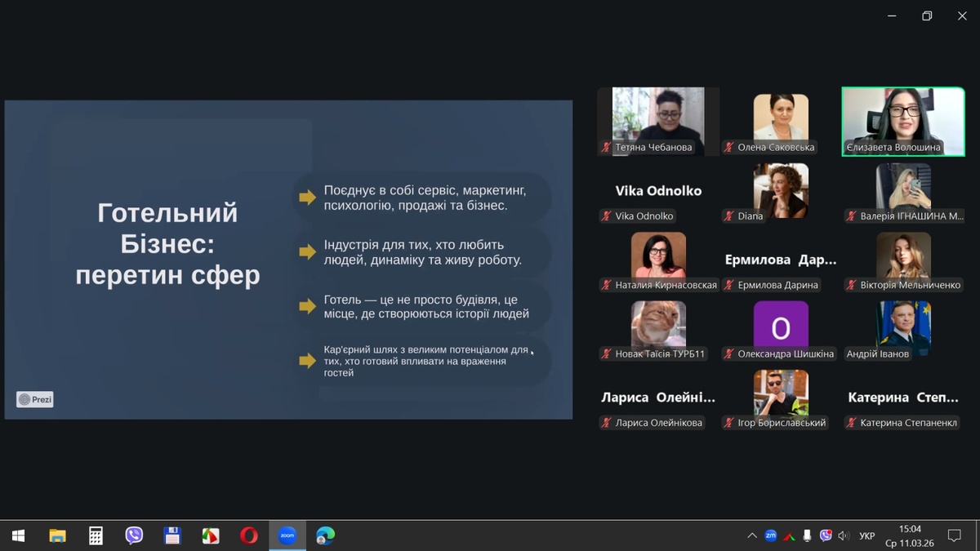
Task: Click the Zoom taskbar icon
Action: [x=287, y=535]
